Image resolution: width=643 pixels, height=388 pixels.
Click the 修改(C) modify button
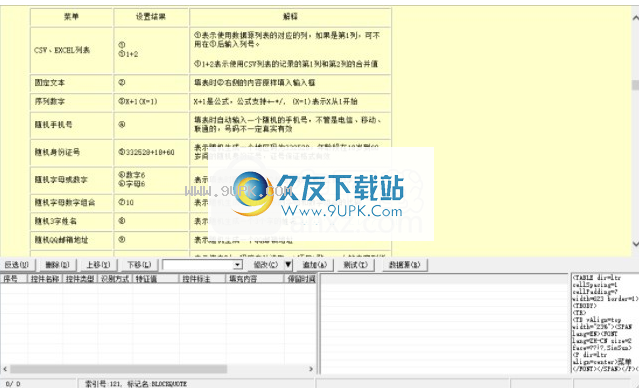click(x=265, y=265)
